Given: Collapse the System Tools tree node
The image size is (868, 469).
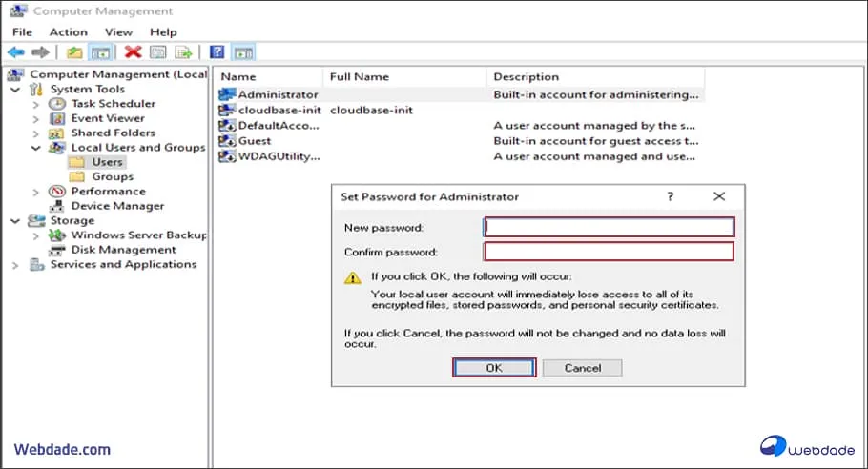Looking at the screenshot, I should (16, 89).
